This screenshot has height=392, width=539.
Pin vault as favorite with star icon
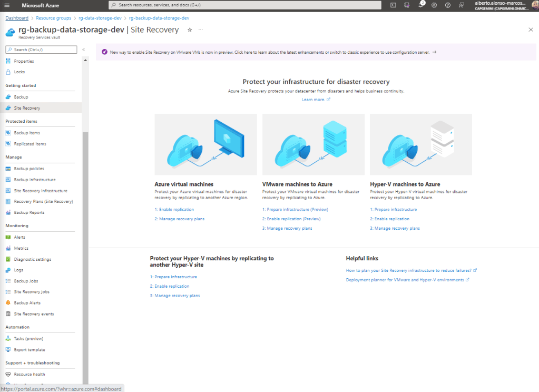[190, 30]
